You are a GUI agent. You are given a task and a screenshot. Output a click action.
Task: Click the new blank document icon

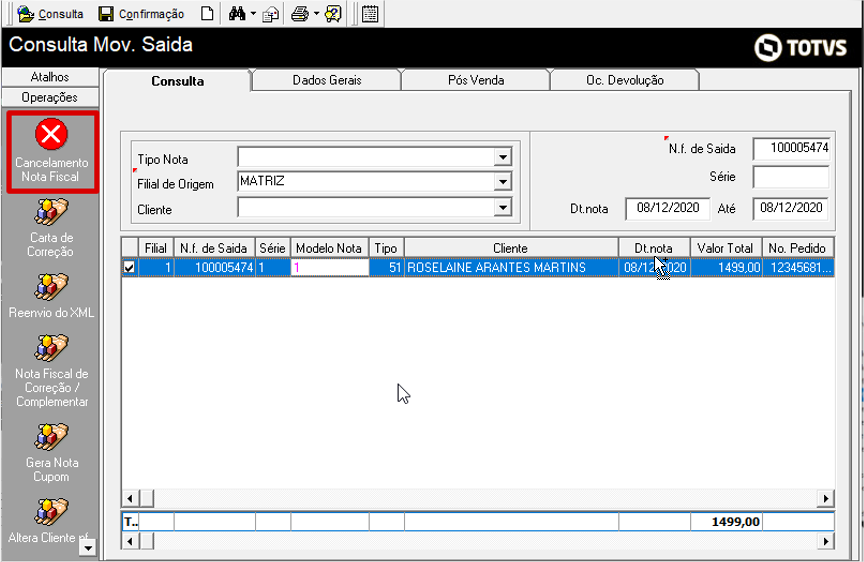click(x=207, y=14)
